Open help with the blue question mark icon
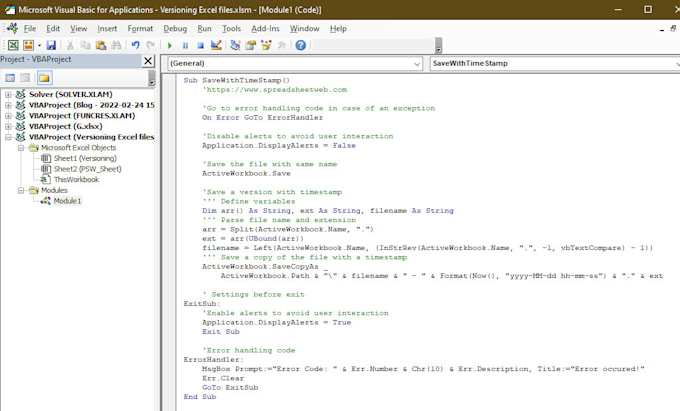This screenshot has width=680, height=411. pos(300,45)
